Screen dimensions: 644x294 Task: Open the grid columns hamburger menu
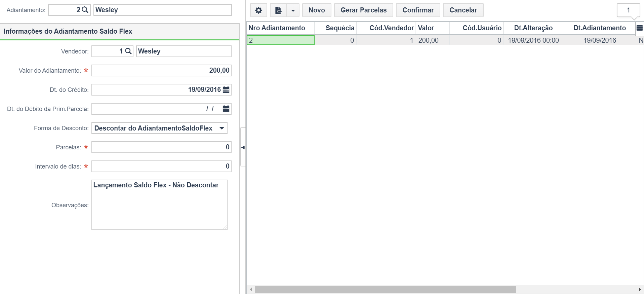point(640,28)
